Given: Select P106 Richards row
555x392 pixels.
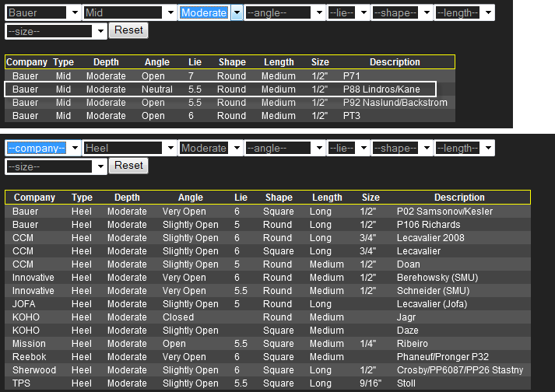Looking at the screenshot, I should (x=268, y=225).
